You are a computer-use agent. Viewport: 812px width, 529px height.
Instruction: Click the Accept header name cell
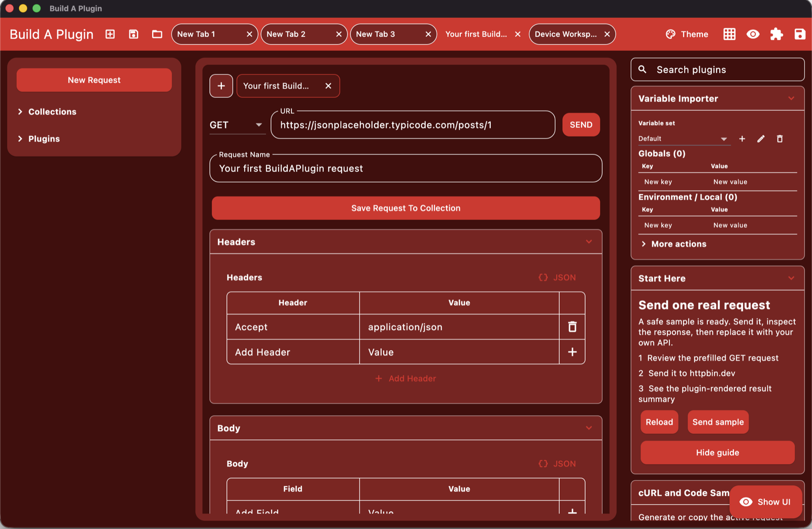tap(293, 327)
